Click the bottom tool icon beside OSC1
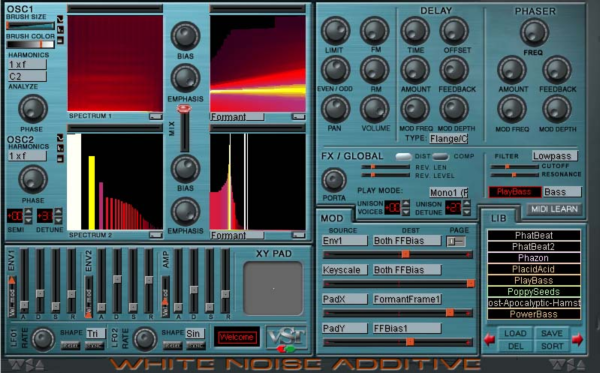This screenshot has width=600, height=373. (60, 40)
